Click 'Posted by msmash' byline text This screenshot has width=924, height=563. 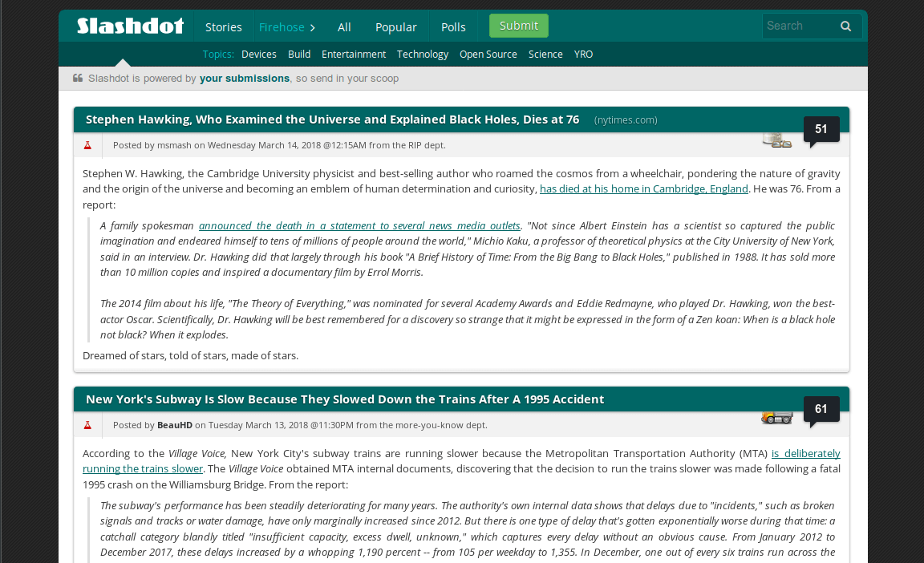click(152, 145)
